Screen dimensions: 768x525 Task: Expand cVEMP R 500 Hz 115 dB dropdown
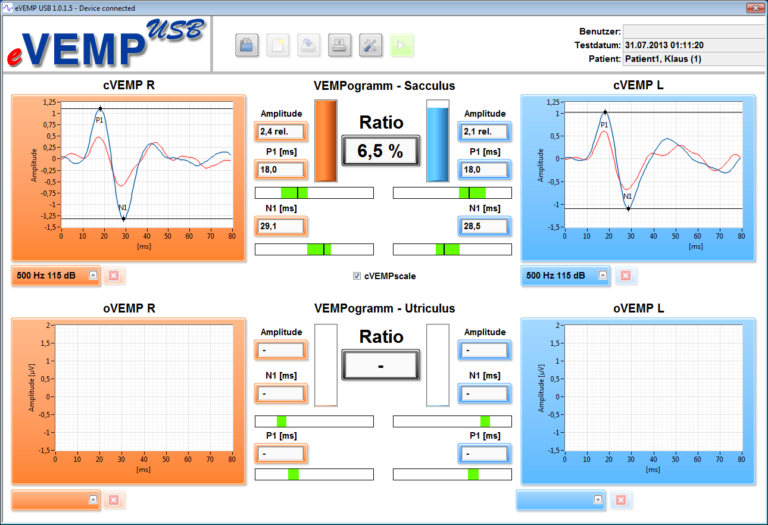pos(92,275)
